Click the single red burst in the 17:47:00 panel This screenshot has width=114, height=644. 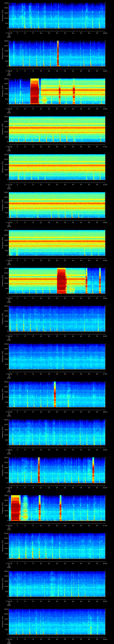(55, 394)
